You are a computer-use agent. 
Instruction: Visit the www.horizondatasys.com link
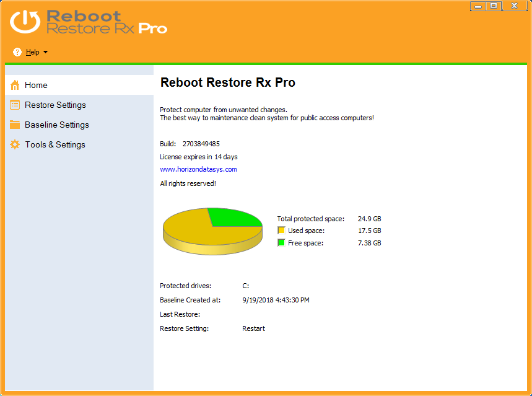pos(198,169)
